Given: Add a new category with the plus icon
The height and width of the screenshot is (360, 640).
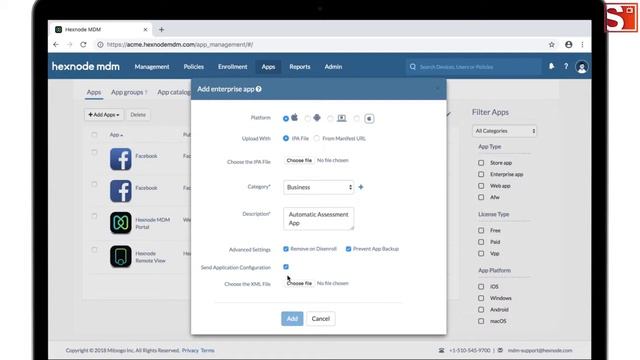Looking at the screenshot, I should 361,187.
